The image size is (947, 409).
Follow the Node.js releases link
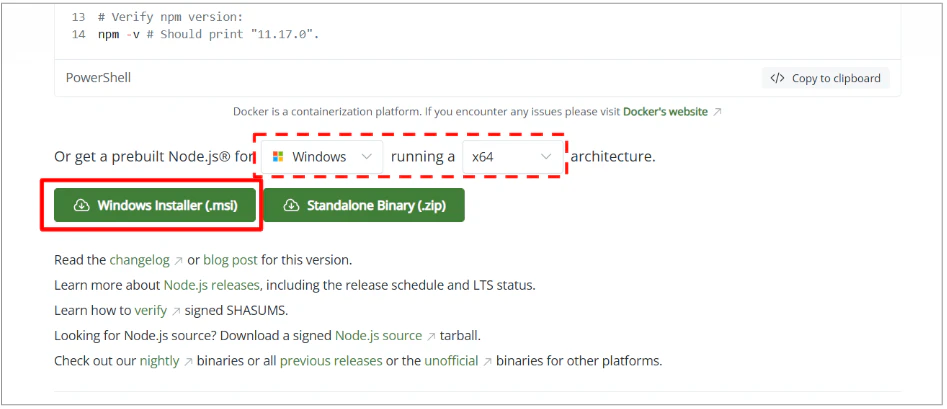click(x=211, y=285)
